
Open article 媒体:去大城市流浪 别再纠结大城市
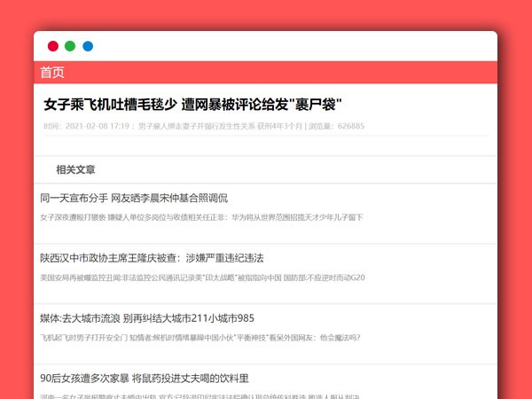click(147, 318)
